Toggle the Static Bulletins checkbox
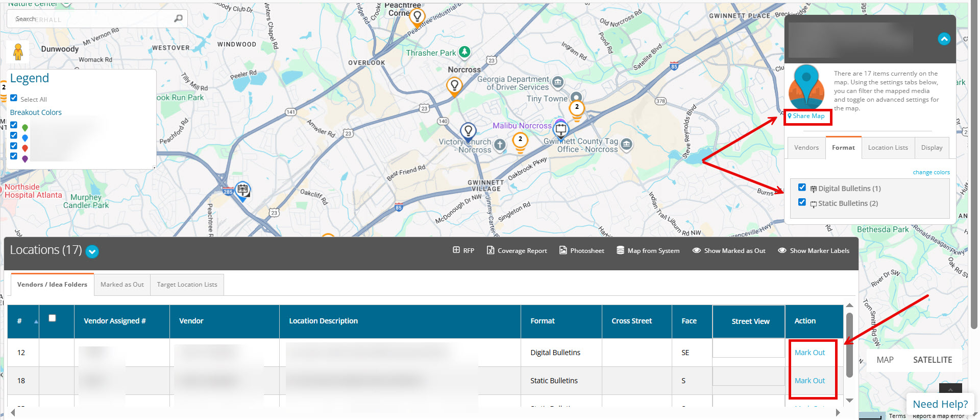The image size is (980, 420). pyautogui.click(x=802, y=202)
